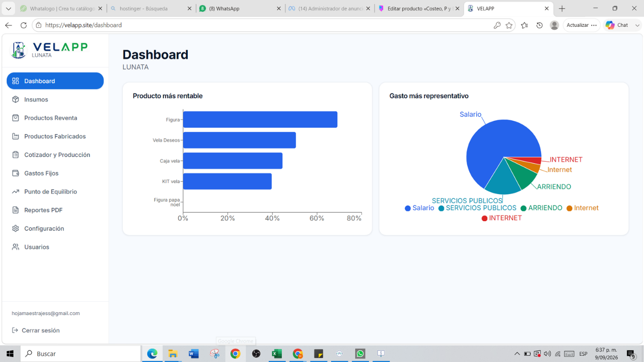Viewport: 644px width, 362px height.
Task: Open Insumos from the sidebar
Action: point(55,99)
